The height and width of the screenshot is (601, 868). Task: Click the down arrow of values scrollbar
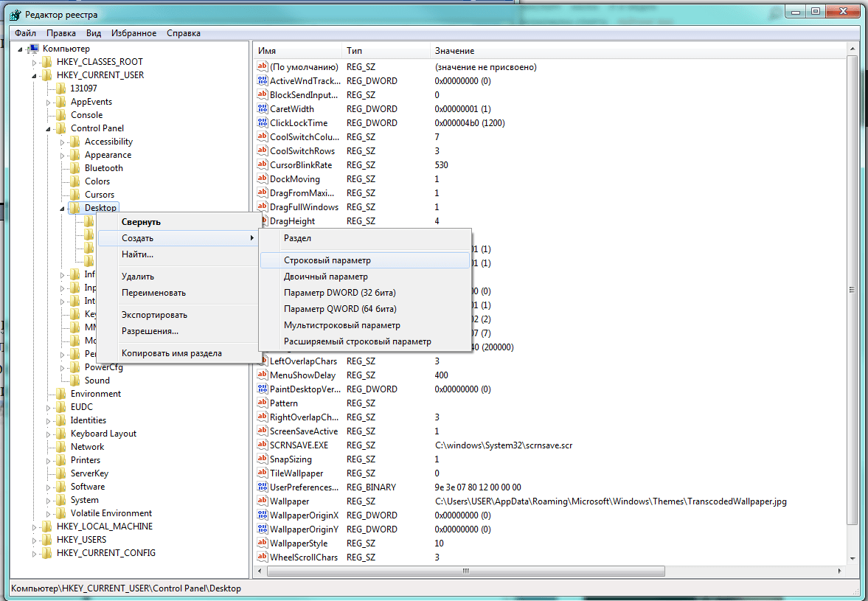(853, 560)
